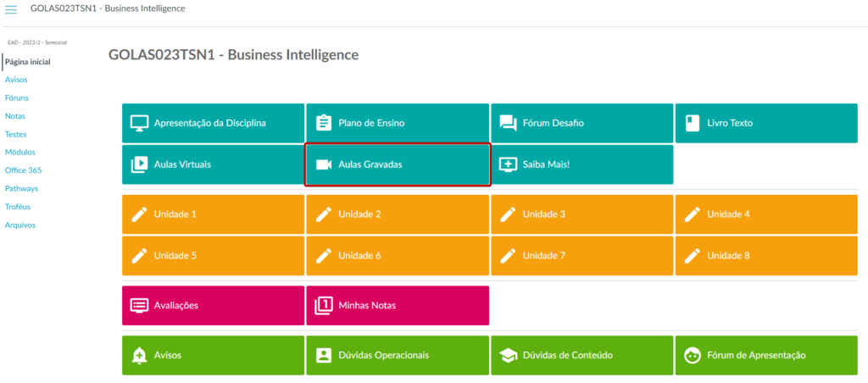Click the monitor icon on Apresentação da Disciplina
The image size is (868, 383).
tap(139, 123)
